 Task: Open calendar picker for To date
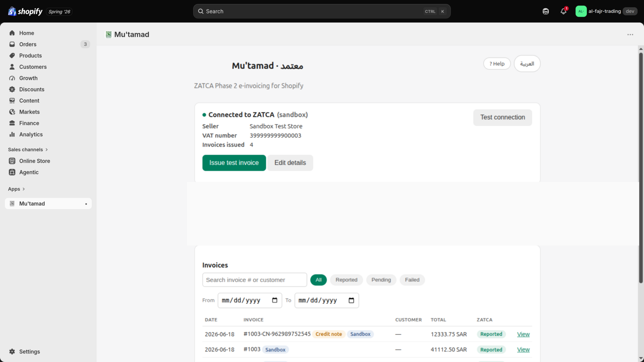[351, 300]
